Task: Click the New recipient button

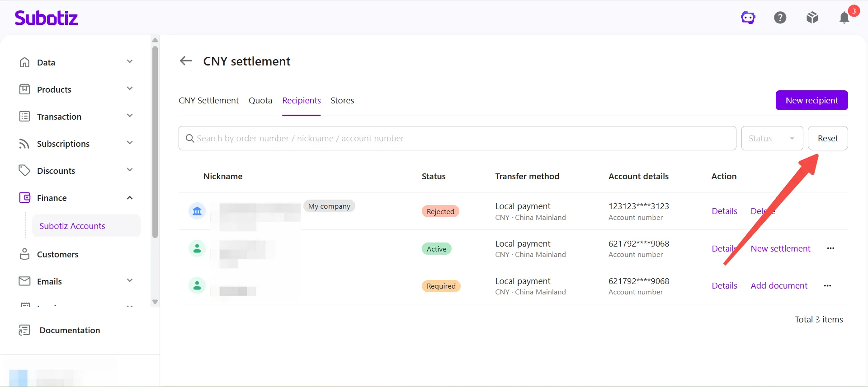Action: tap(811, 100)
